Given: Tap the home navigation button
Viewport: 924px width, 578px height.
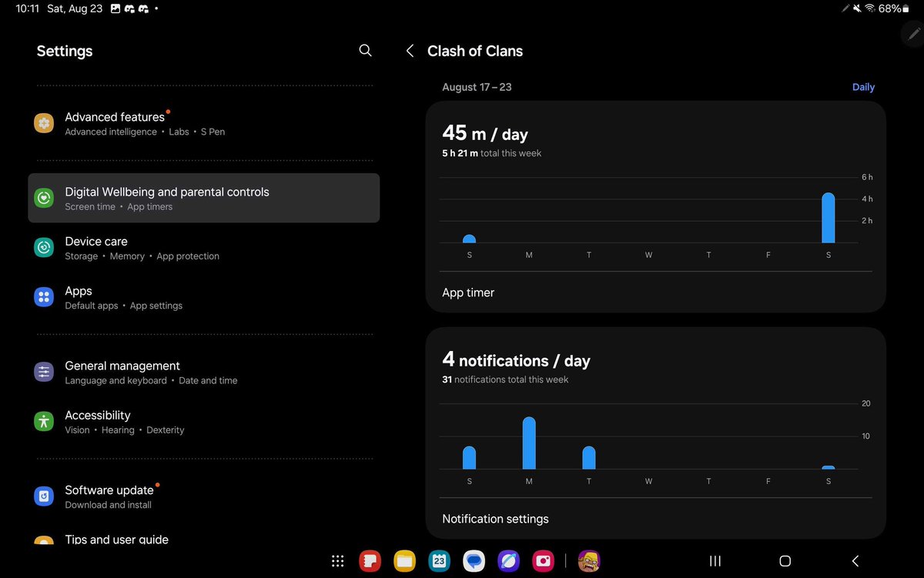Looking at the screenshot, I should click(785, 561).
